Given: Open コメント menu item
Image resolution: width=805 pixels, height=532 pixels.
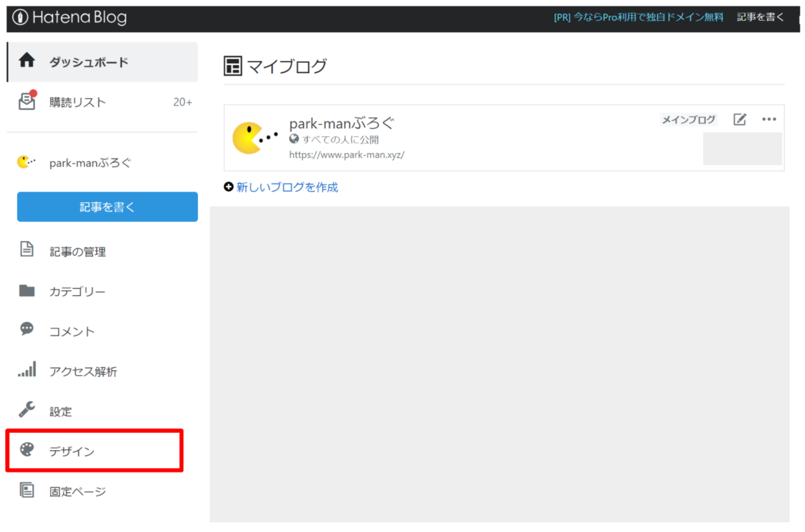Looking at the screenshot, I should pyautogui.click(x=72, y=332).
